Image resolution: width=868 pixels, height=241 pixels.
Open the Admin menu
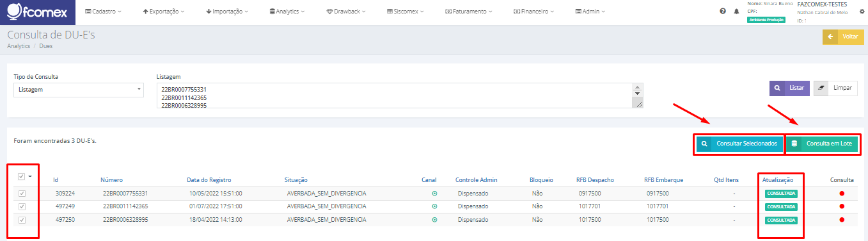(590, 12)
